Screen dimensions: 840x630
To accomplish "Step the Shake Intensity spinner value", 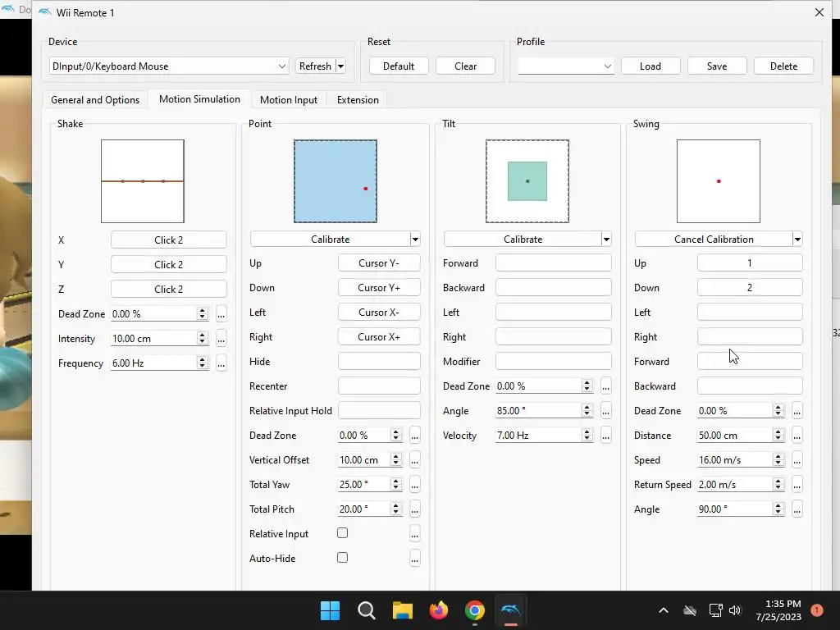I will click(202, 339).
